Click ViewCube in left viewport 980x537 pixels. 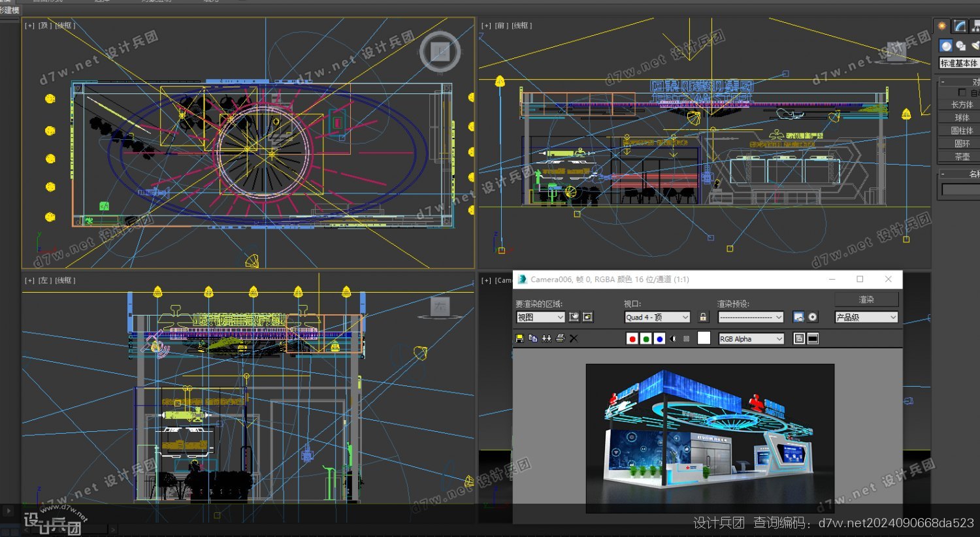click(x=440, y=307)
